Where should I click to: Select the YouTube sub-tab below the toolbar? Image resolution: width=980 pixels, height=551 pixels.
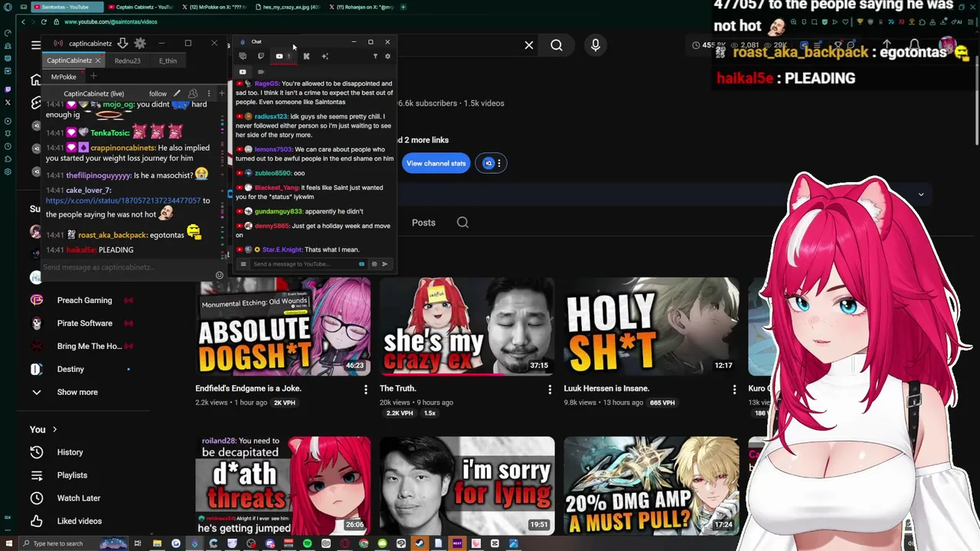[243, 72]
